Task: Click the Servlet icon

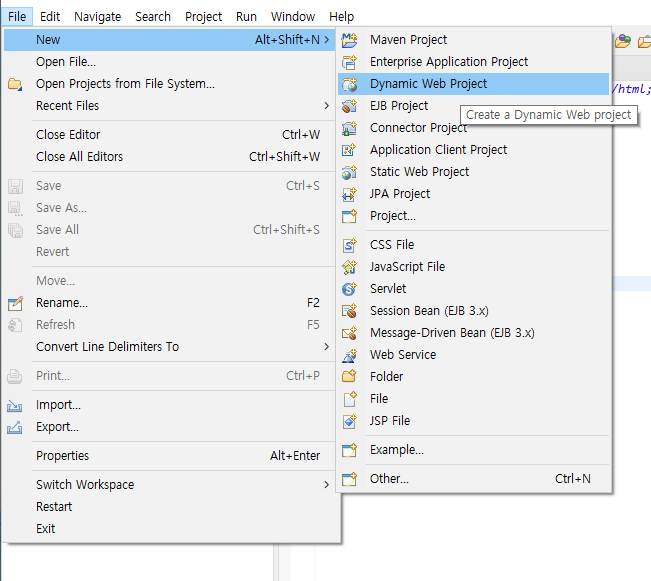Action: pyautogui.click(x=349, y=289)
